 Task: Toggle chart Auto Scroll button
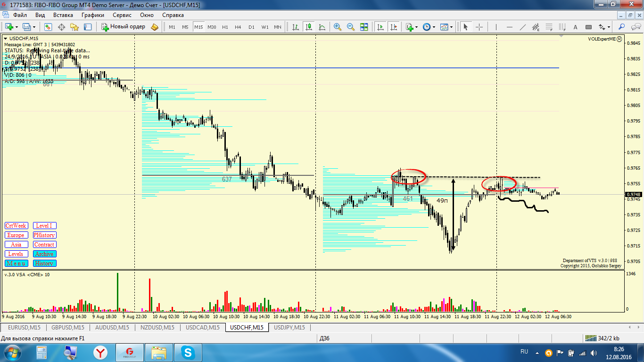click(x=380, y=27)
